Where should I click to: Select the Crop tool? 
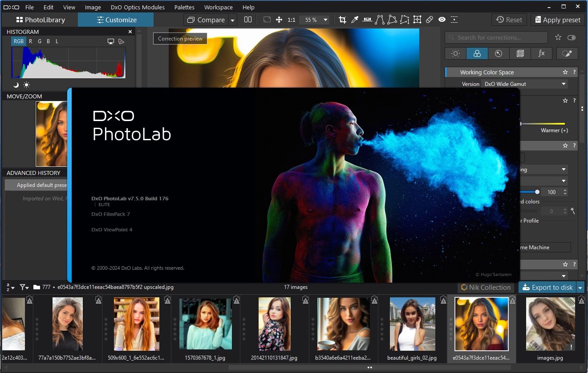click(x=342, y=20)
